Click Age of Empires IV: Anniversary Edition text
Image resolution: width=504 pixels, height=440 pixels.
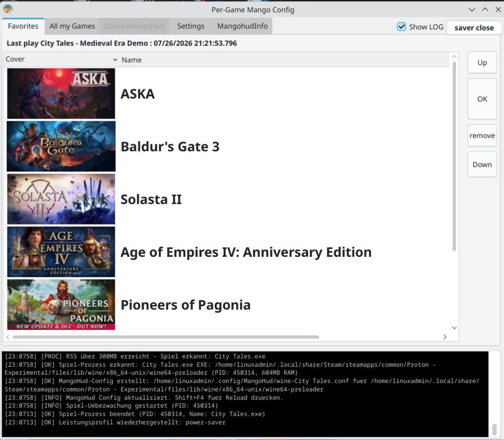[246, 252]
